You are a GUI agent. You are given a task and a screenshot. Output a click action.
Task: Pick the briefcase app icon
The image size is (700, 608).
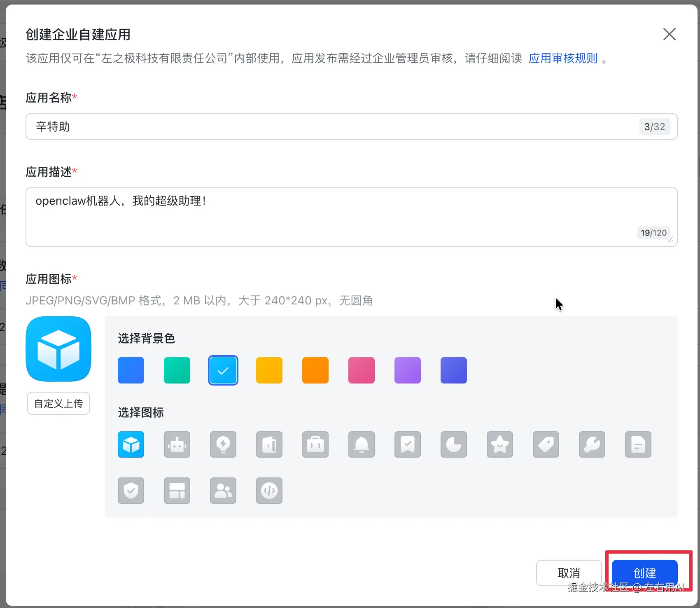pos(315,444)
